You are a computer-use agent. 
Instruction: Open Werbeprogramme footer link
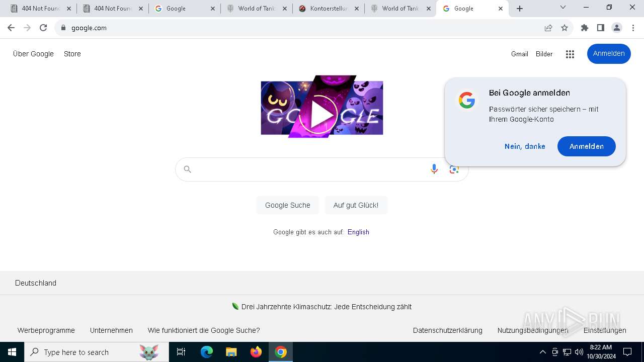[46, 330]
